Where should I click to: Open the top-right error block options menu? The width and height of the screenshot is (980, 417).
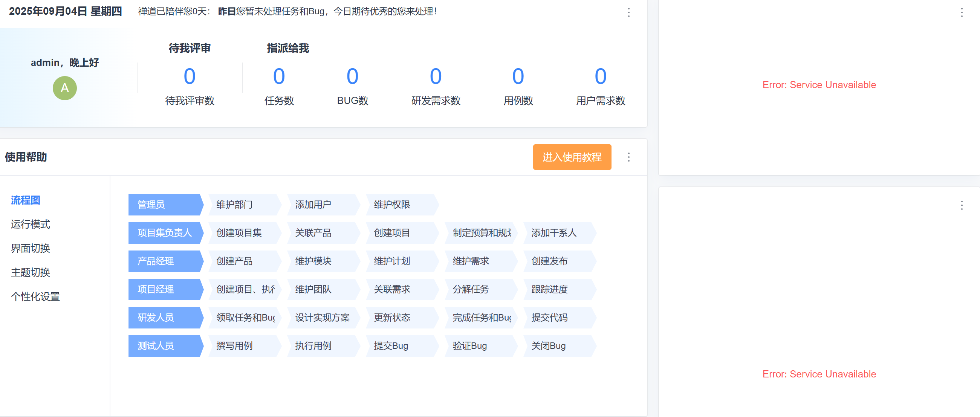(962, 12)
